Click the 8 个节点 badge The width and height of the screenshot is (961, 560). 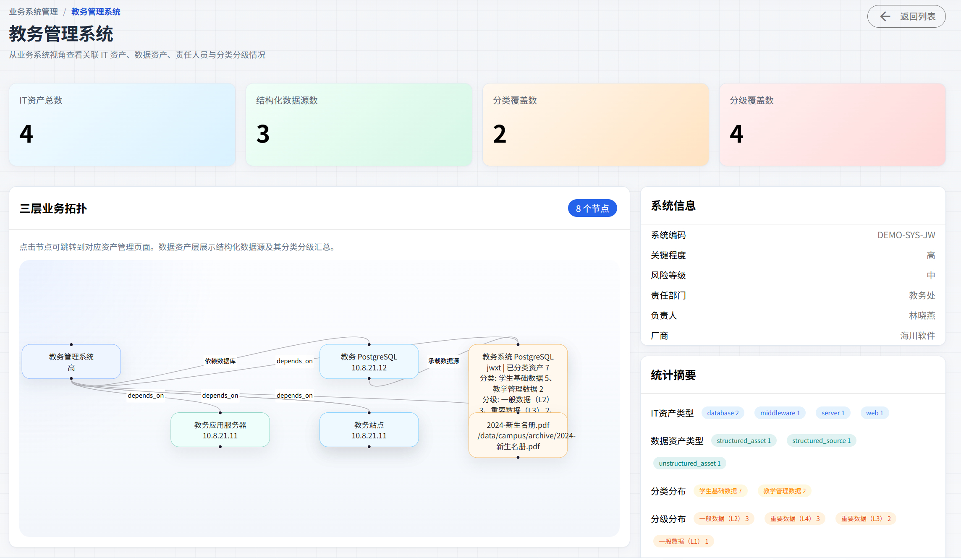pos(592,208)
